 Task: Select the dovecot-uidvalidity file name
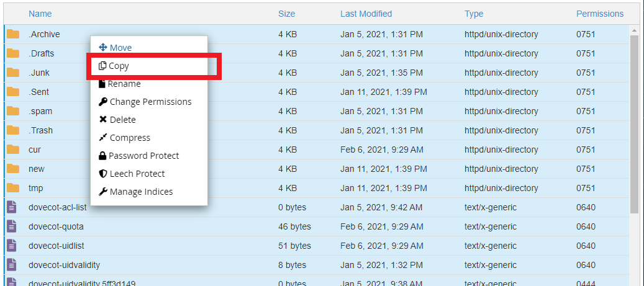(x=65, y=265)
